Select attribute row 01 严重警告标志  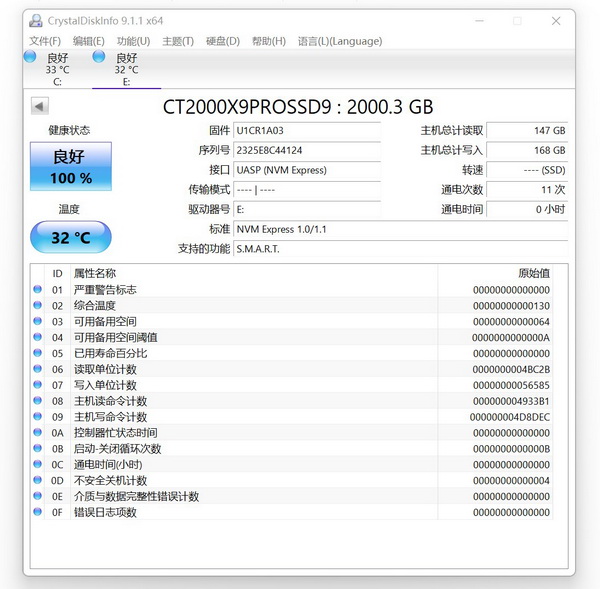point(292,290)
